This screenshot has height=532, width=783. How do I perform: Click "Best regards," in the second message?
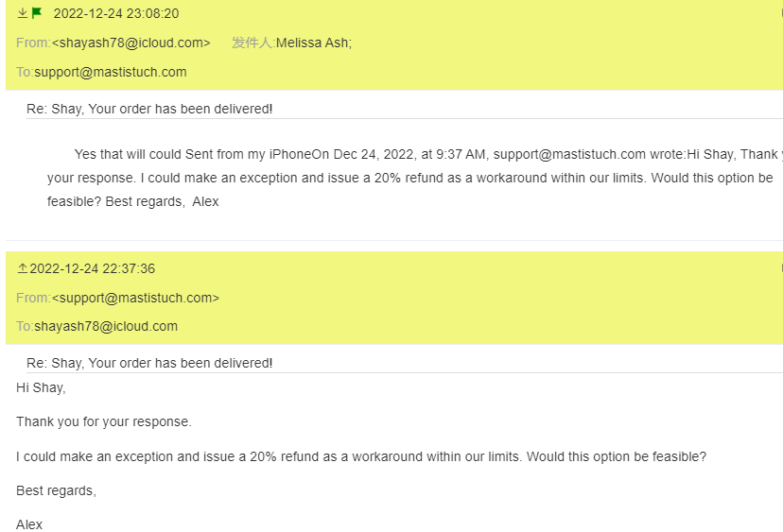pos(56,490)
